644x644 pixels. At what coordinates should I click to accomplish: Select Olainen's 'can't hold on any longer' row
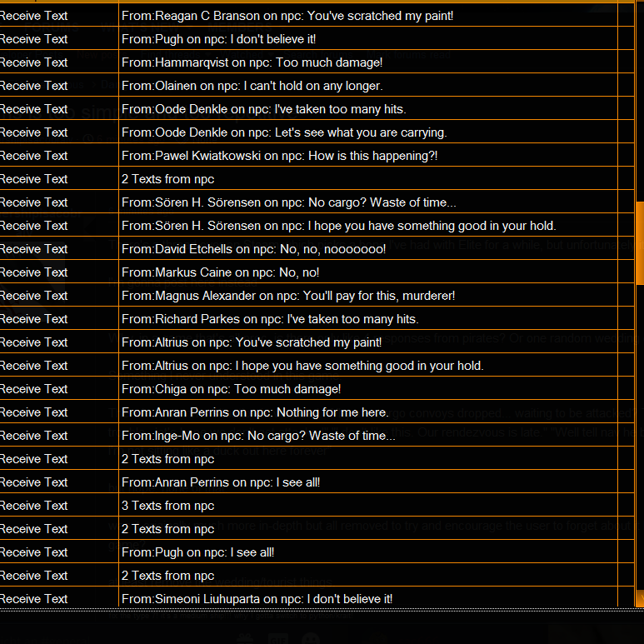click(317, 86)
